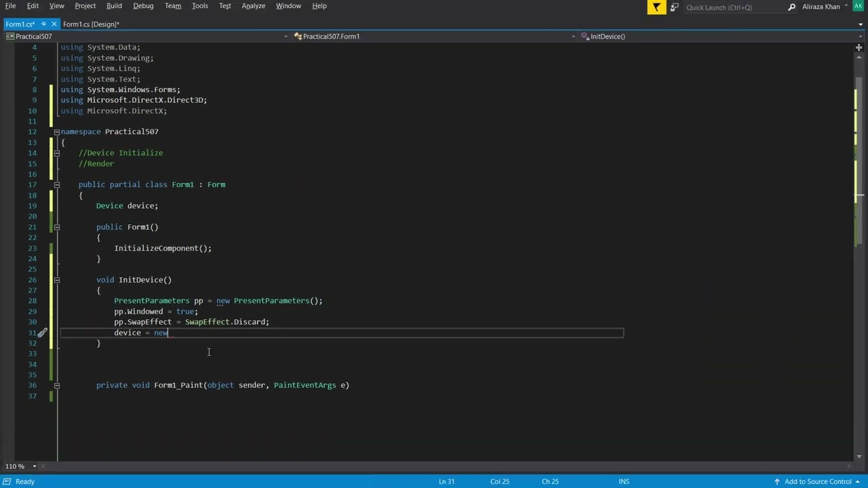Open the Practical507.Form1 type dropdown
Screen dimensions: 868x488
click(434, 37)
